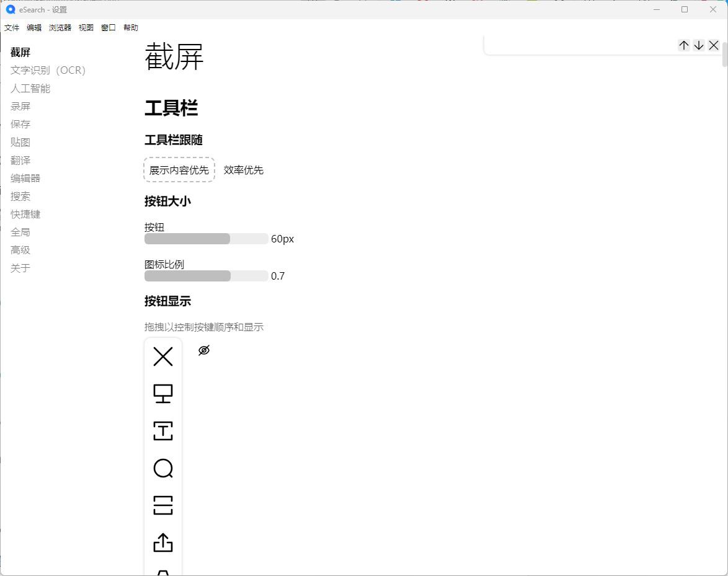Click the share/export toolbar icon
The image size is (728, 576).
click(x=163, y=542)
